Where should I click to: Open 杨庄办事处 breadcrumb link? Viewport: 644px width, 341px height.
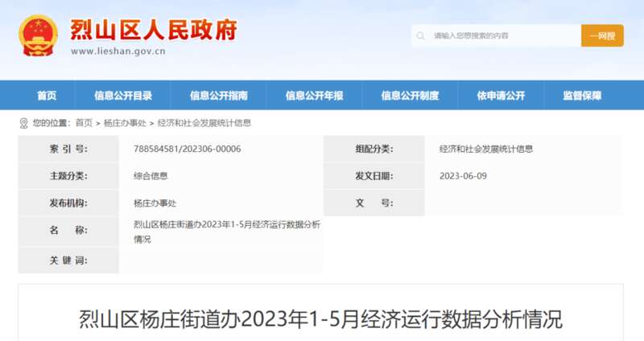[x=125, y=123]
